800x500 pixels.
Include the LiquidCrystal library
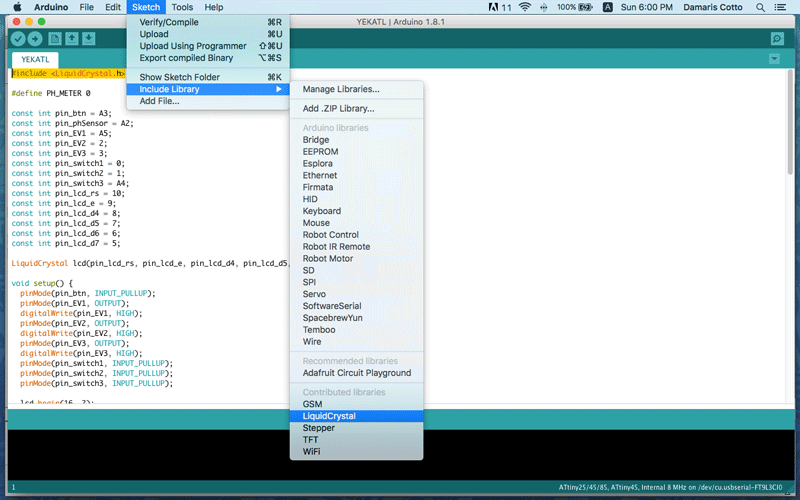click(x=356, y=416)
